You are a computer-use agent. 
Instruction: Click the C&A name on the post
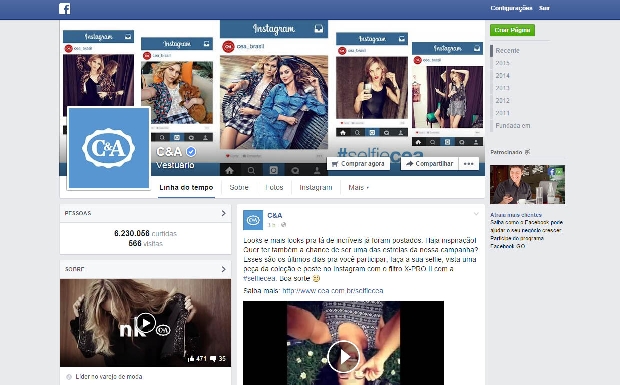pyautogui.click(x=275, y=215)
